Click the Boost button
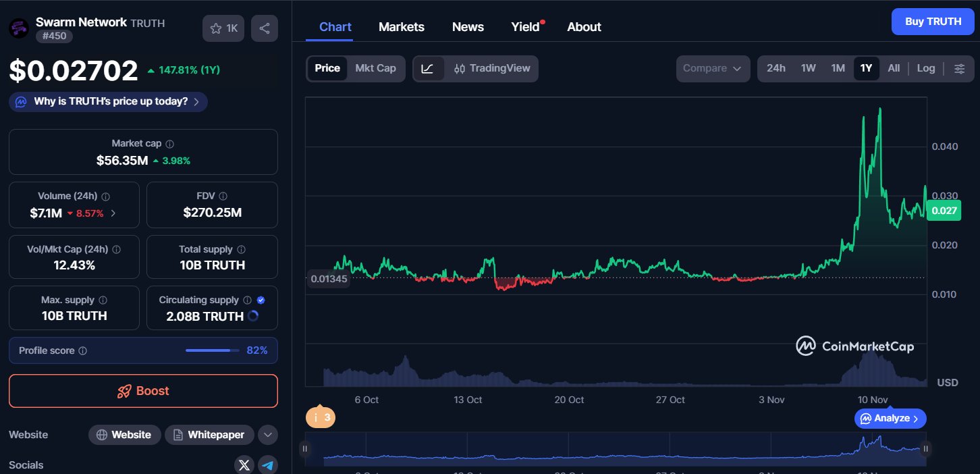The height and width of the screenshot is (474, 980). (x=143, y=391)
